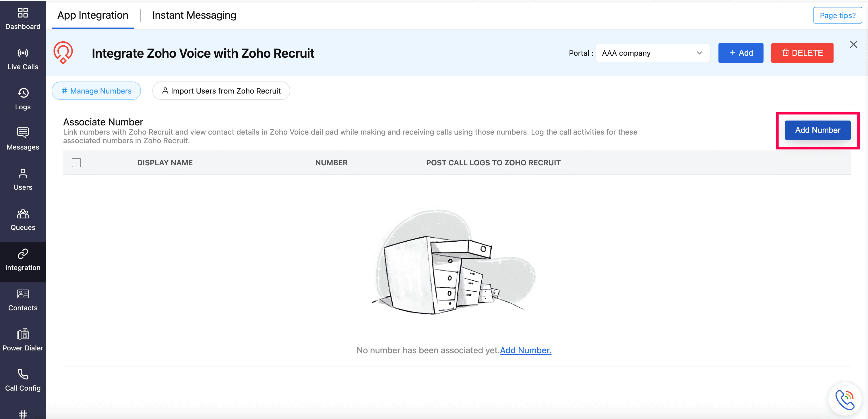Select the App Integration tab

click(93, 15)
